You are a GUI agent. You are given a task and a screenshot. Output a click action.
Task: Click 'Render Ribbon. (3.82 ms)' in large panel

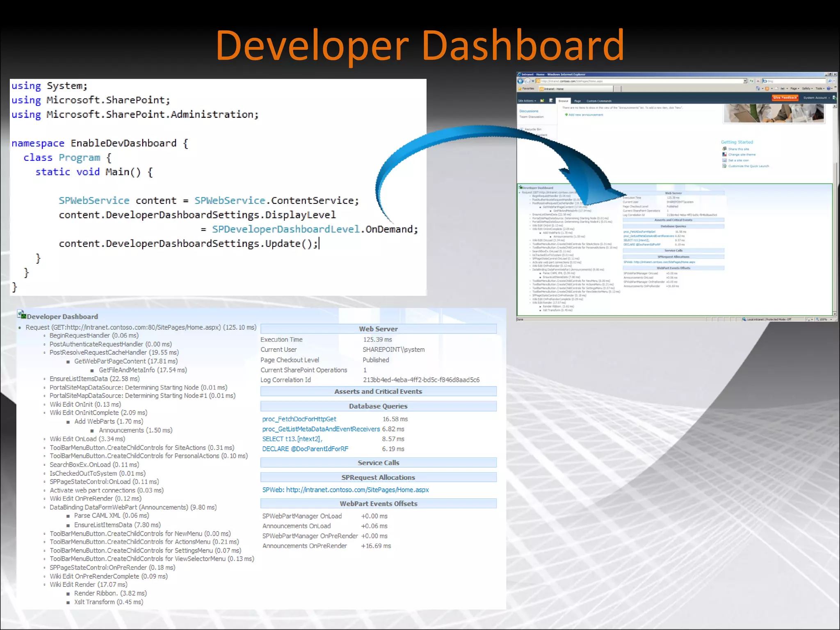[x=110, y=593]
